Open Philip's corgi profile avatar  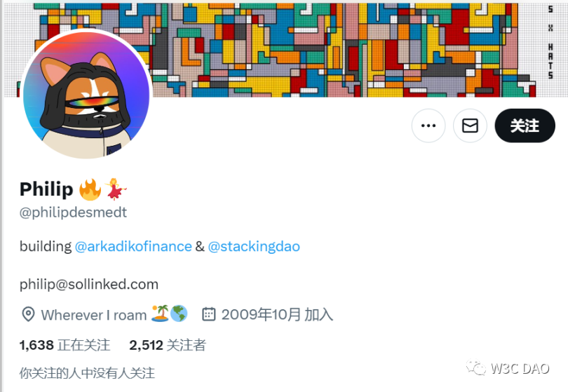click(x=86, y=95)
